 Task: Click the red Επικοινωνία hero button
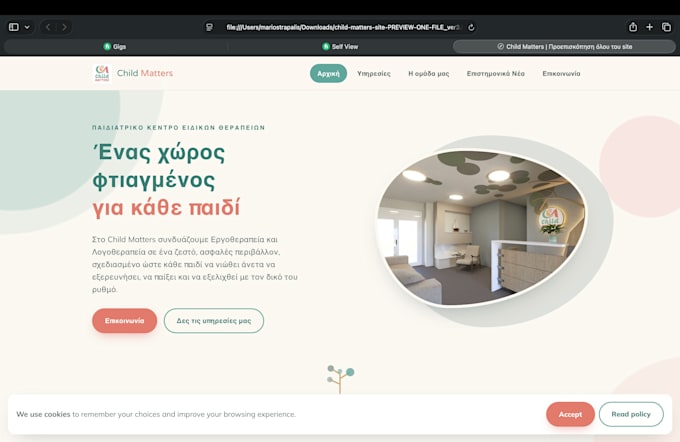(x=124, y=321)
